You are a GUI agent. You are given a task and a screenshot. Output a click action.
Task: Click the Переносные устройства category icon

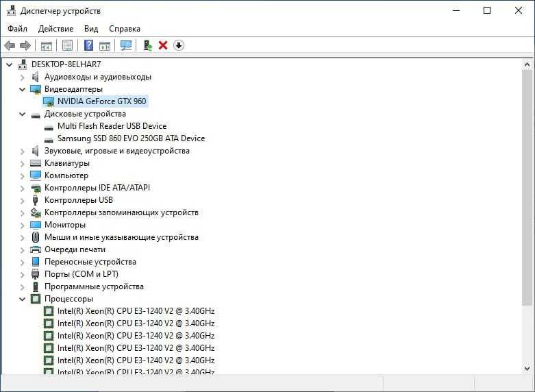tap(36, 262)
